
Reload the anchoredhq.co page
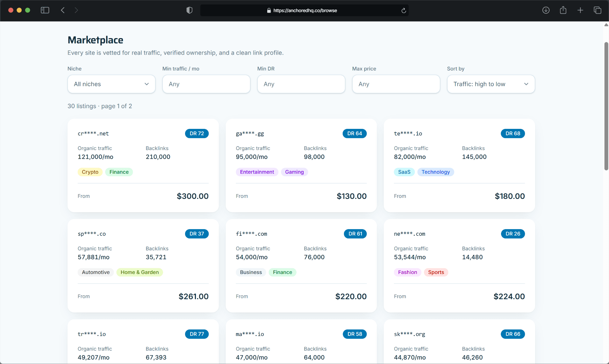pyautogui.click(x=404, y=10)
